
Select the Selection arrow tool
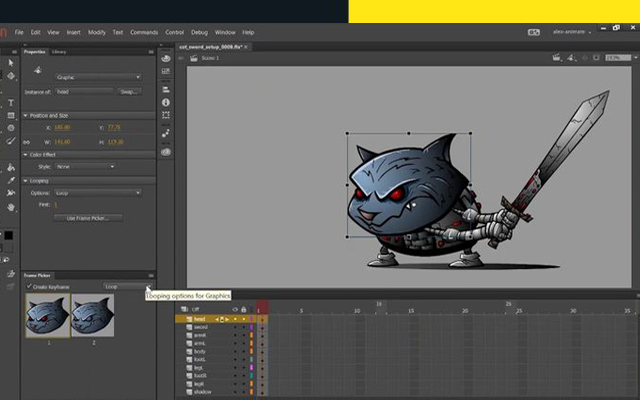[11, 62]
